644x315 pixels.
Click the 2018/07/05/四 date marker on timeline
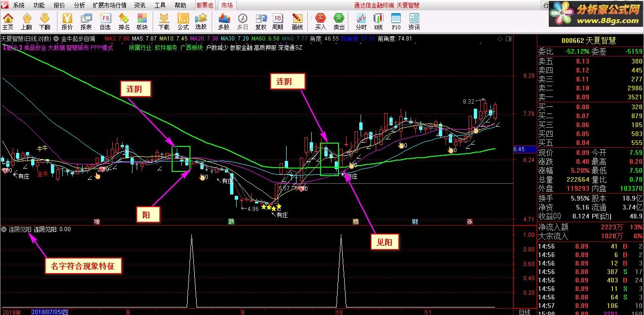click(x=50, y=312)
